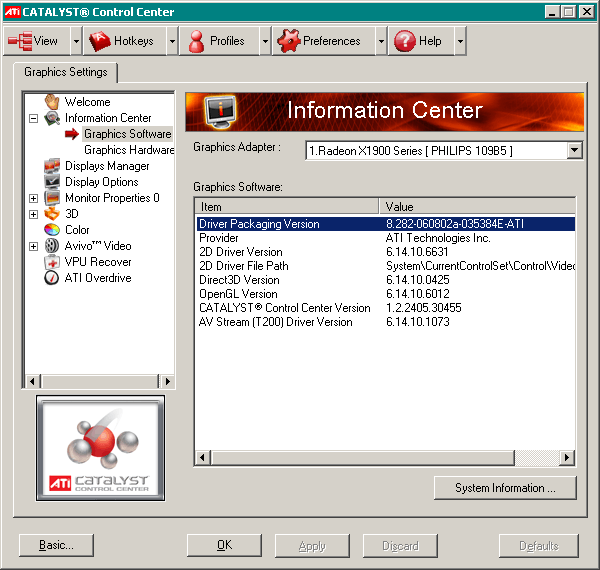600x570 pixels.
Task: Click the Displays Manager icon
Action: point(52,166)
